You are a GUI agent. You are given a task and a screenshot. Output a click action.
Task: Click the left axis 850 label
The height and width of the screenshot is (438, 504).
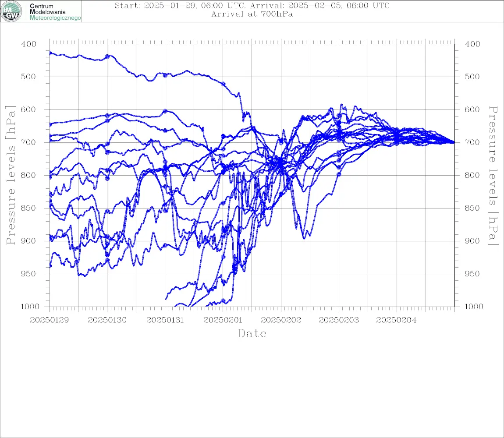28,208
